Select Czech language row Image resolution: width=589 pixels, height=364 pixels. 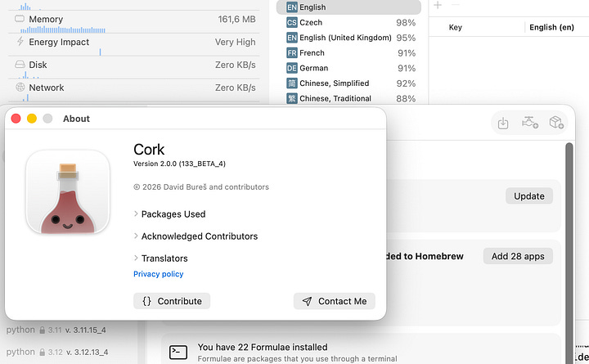pyautogui.click(x=348, y=23)
